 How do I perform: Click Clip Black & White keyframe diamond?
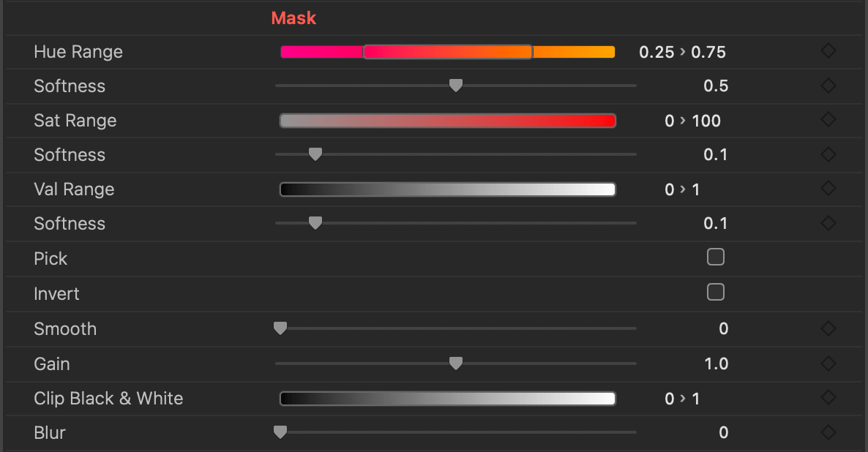tap(828, 398)
